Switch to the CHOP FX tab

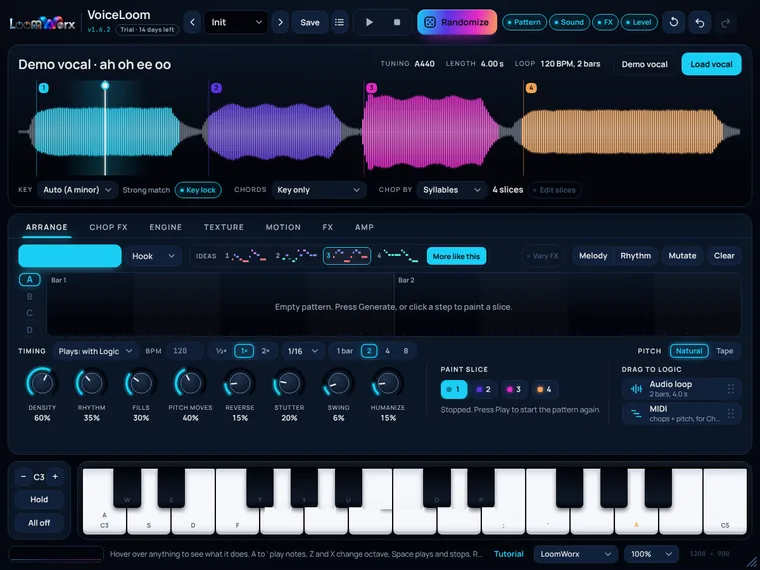tap(109, 227)
